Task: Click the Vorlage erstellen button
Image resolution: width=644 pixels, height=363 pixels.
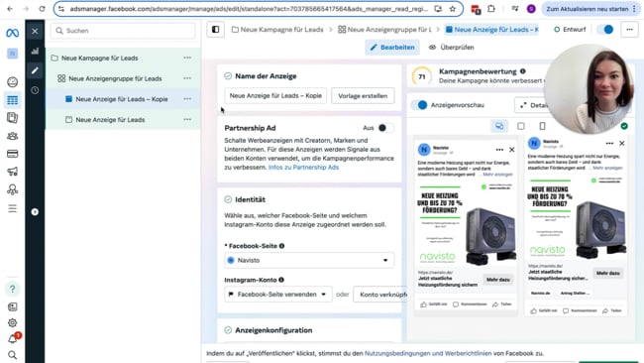Action: pos(363,96)
